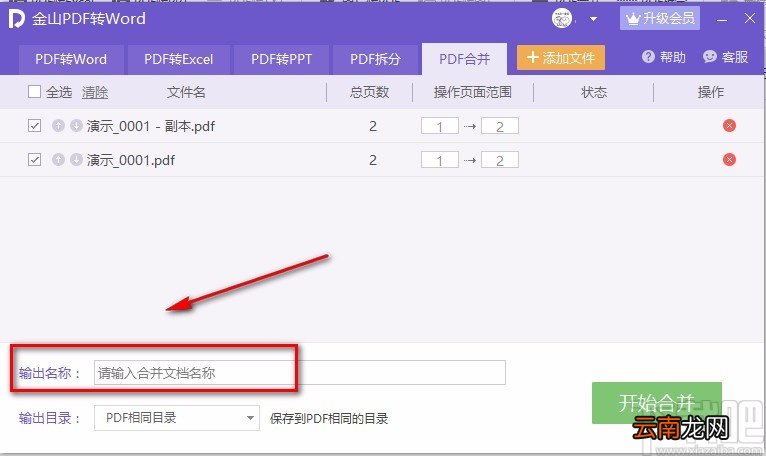Edit end page field for 演示_0001 - 副本.pdf
766x456 pixels.
500,126
